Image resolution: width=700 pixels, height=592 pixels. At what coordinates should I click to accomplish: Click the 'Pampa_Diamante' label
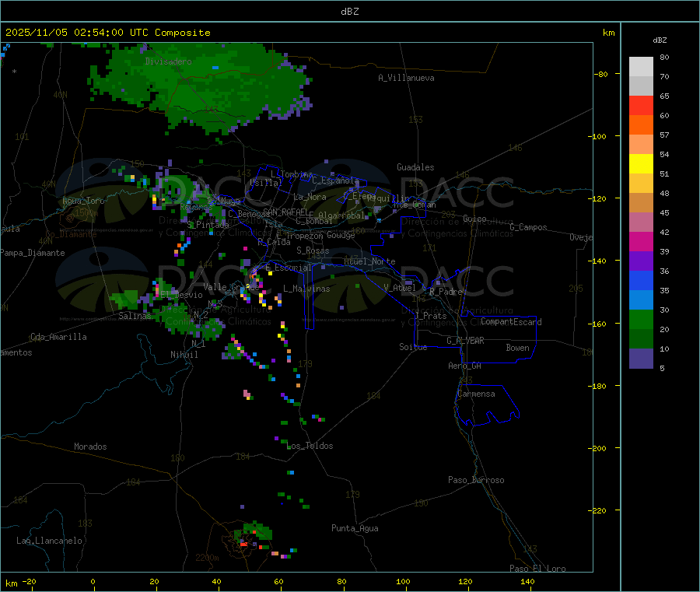pos(33,253)
